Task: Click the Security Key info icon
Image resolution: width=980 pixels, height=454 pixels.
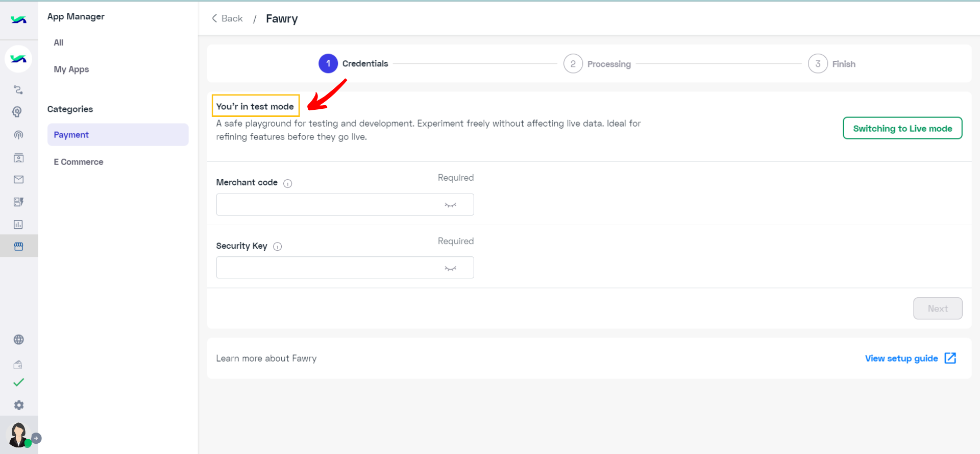Action: click(278, 247)
